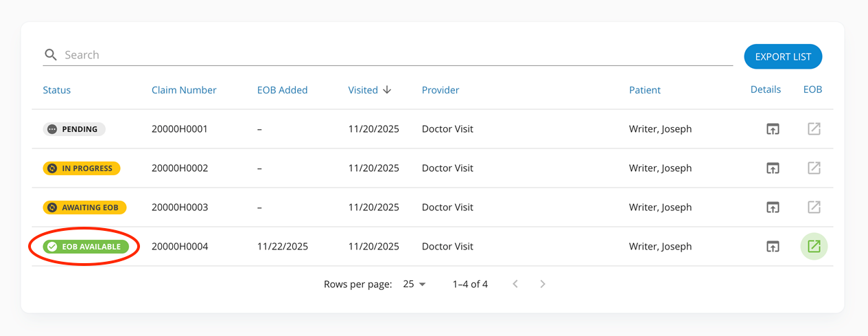Open details for claim 20000H0001
Image resolution: width=868 pixels, height=336 pixels.
(773, 129)
